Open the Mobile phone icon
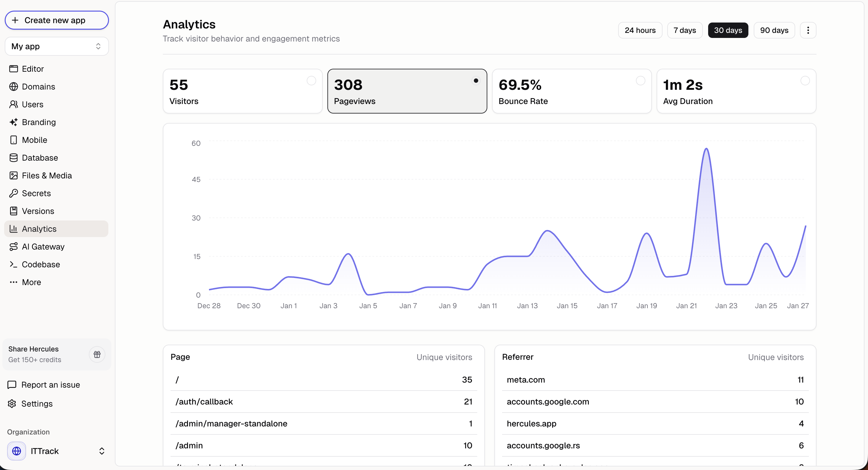Viewport: 868px width, 470px height. (x=14, y=140)
